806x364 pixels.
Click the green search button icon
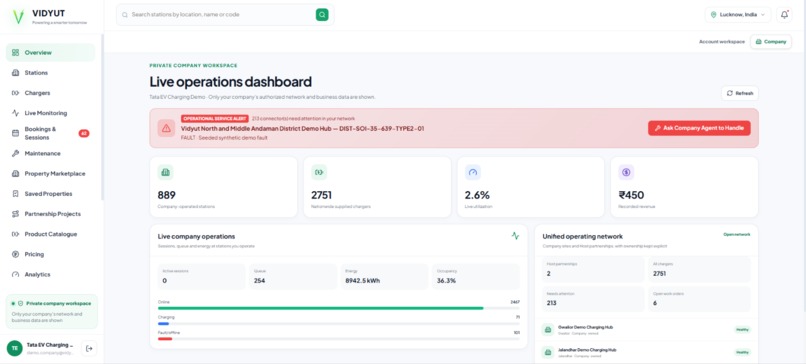tap(322, 15)
